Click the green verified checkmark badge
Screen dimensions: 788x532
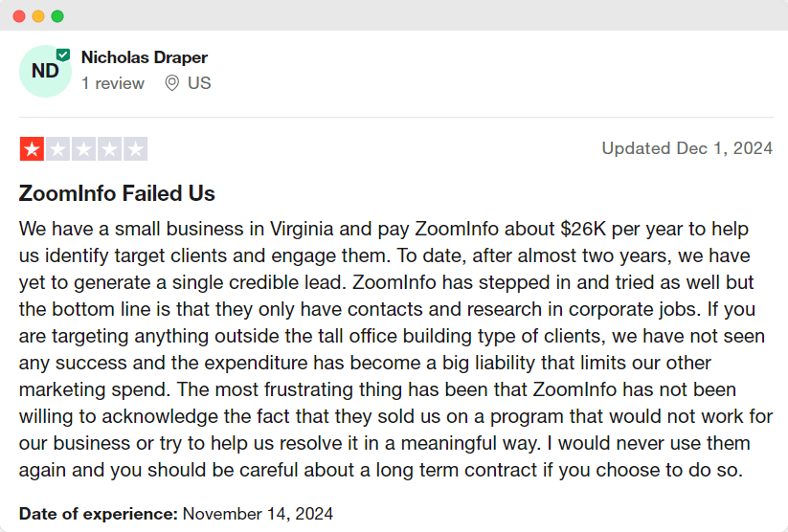tap(63, 55)
